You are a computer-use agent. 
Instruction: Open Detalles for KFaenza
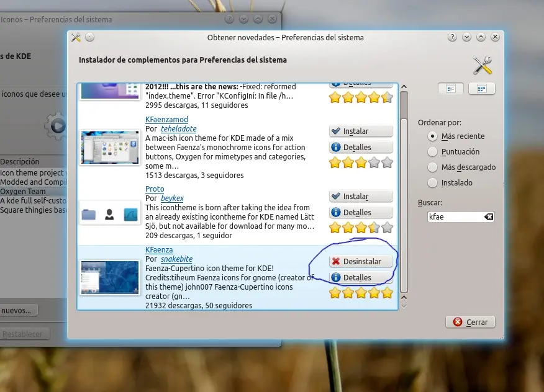(x=361, y=278)
